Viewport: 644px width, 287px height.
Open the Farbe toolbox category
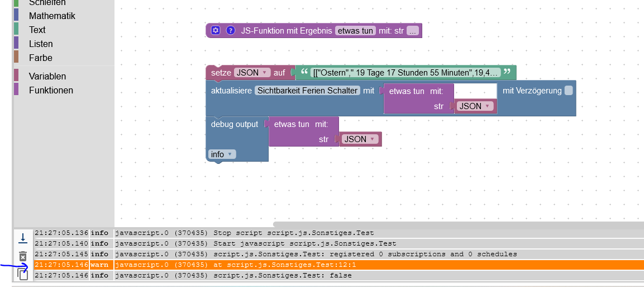point(40,58)
